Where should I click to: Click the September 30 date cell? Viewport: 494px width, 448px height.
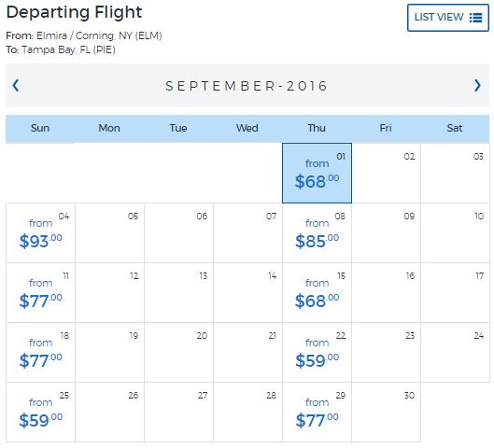[386, 413]
